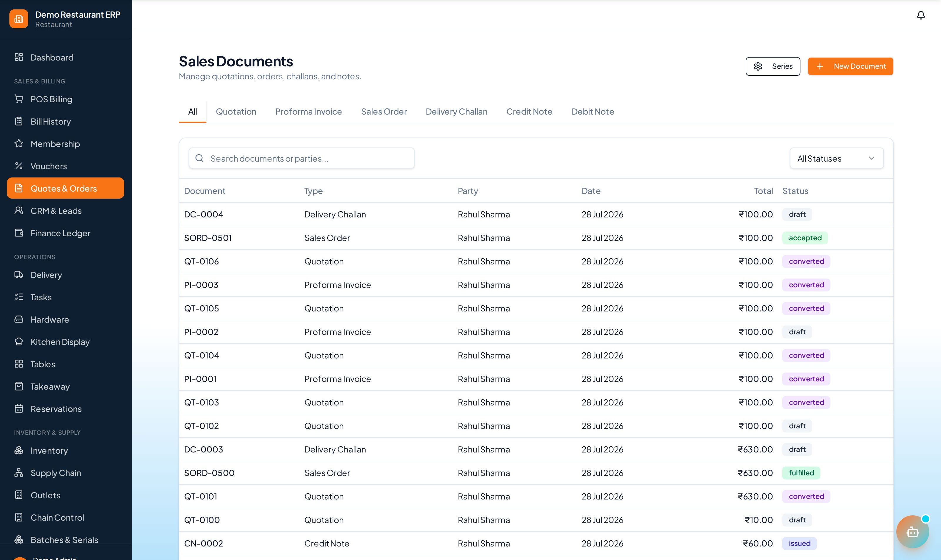Open Dashboard from the sidebar
Image resolution: width=941 pixels, height=560 pixels.
click(x=66, y=57)
